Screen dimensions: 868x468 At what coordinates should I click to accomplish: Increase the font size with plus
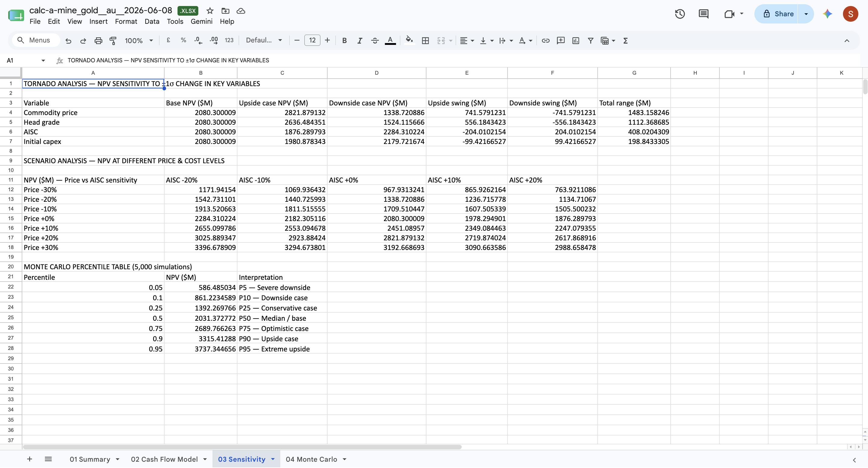327,40
